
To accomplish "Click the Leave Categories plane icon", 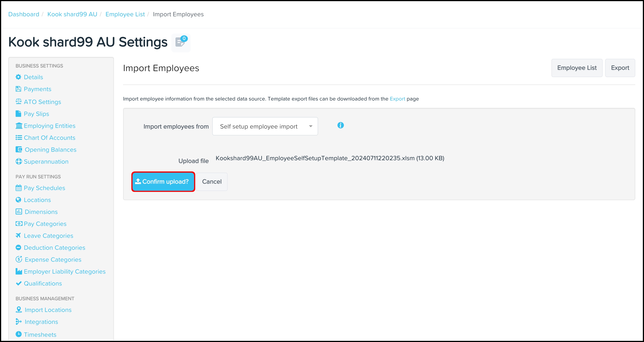I will pyautogui.click(x=18, y=235).
